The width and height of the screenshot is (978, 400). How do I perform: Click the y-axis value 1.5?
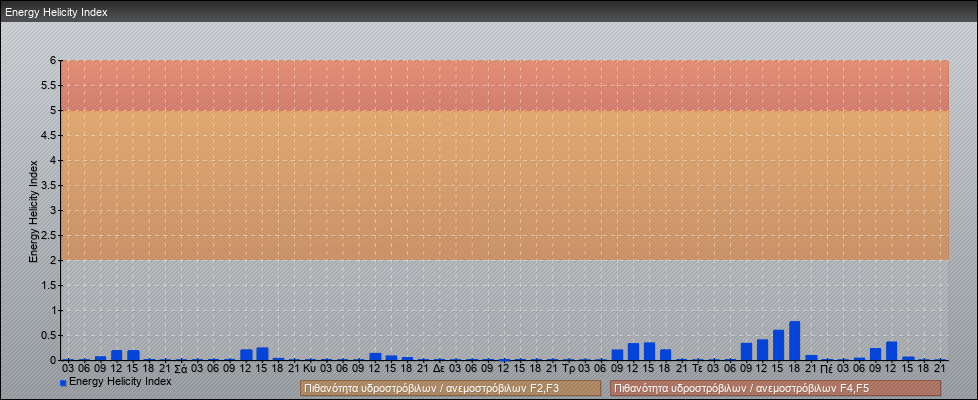click(x=49, y=285)
